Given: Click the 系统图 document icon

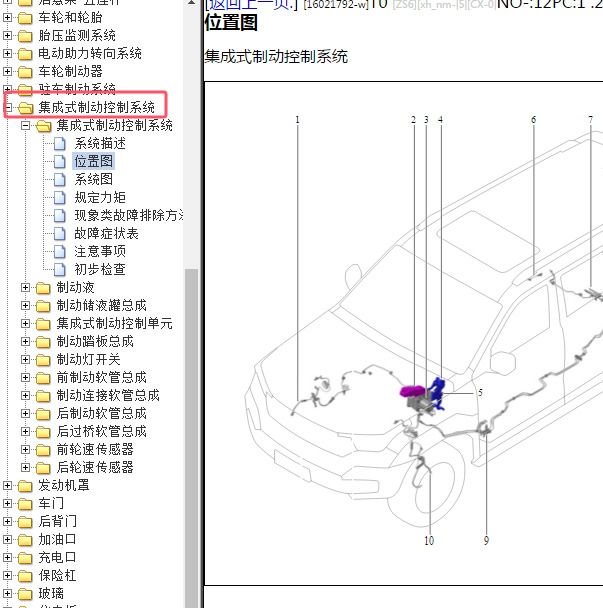Looking at the screenshot, I should (x=59, y=180).
